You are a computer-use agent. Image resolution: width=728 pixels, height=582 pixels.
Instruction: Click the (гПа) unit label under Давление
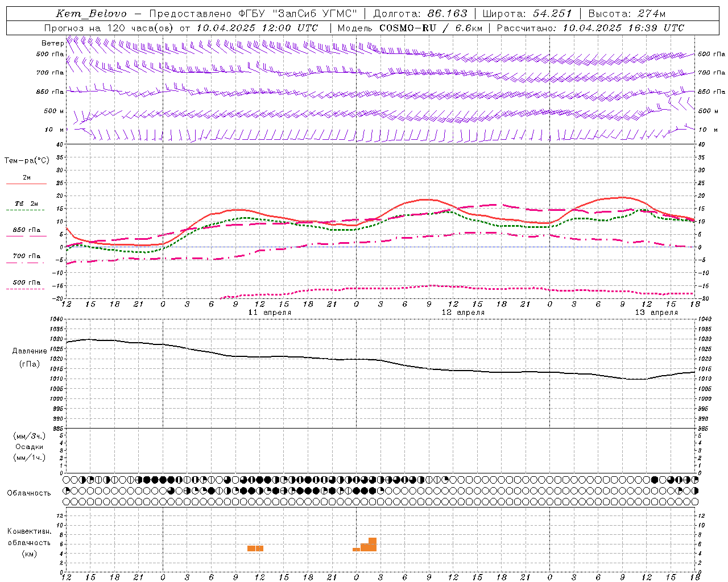coord(30,364)
